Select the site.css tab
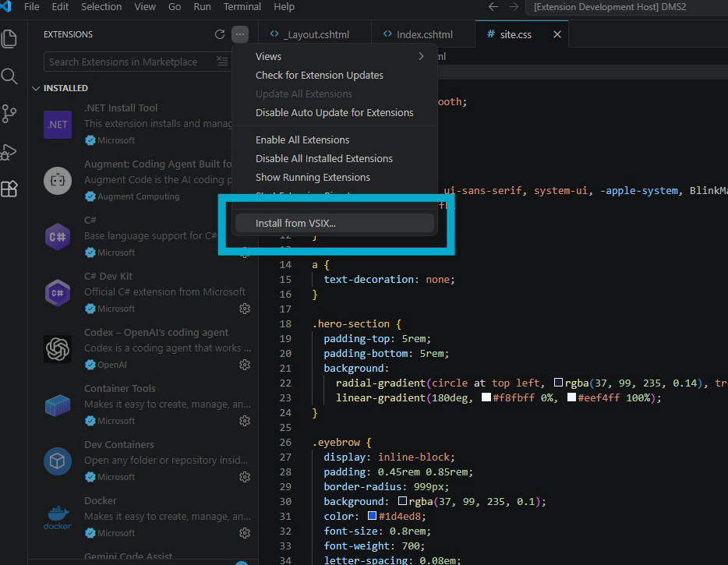The height and width of the screenshot is (565, 728). click(x=515, y=34)
